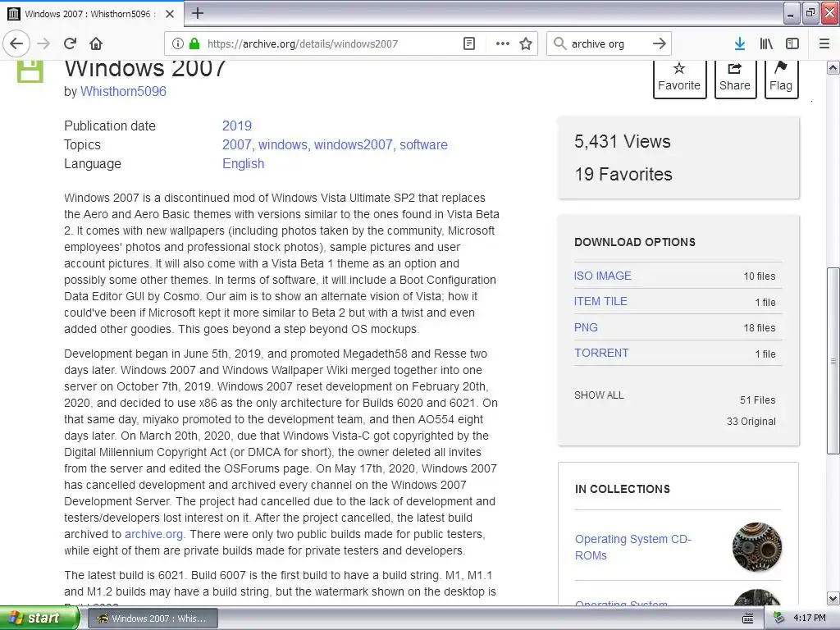Minimize the browser window

(x=792, y=13)
